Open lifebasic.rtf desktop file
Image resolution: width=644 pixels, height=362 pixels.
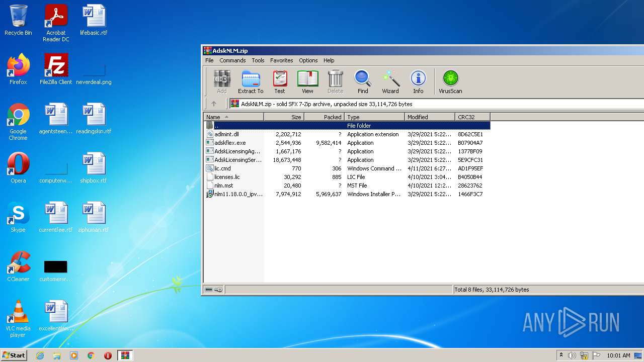(94, 21)
